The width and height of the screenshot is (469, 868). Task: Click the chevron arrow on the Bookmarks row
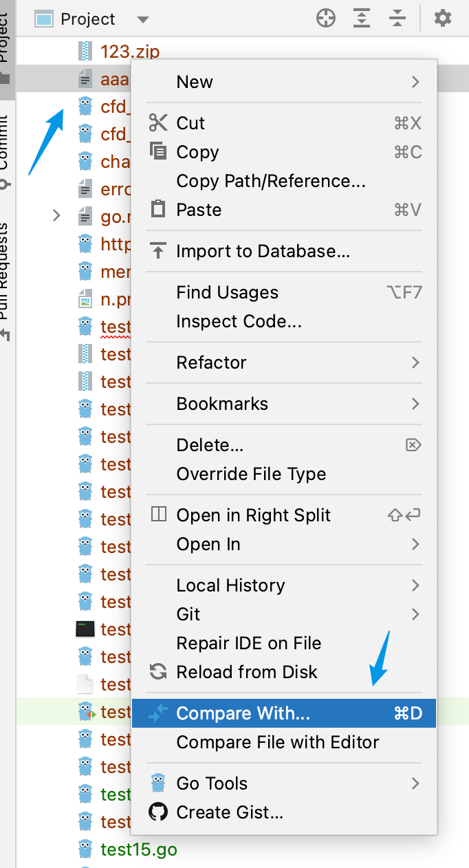(415, 404)
